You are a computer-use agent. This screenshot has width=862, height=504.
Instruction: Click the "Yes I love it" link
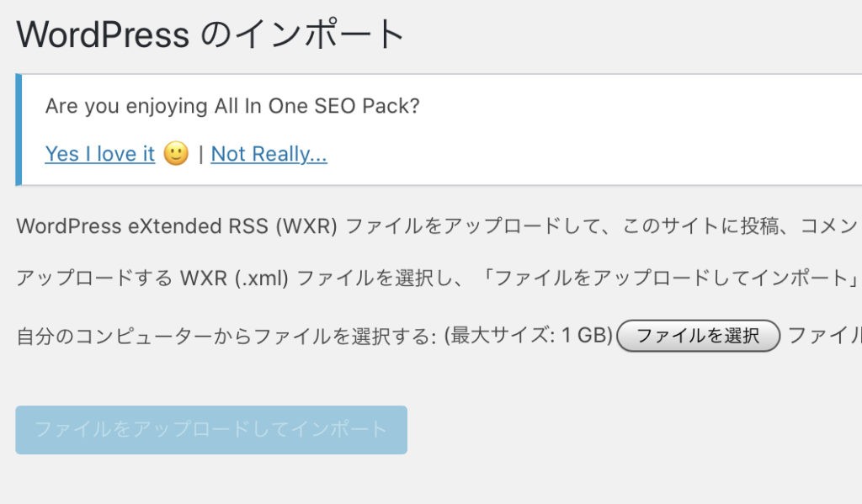click(100, 154)
